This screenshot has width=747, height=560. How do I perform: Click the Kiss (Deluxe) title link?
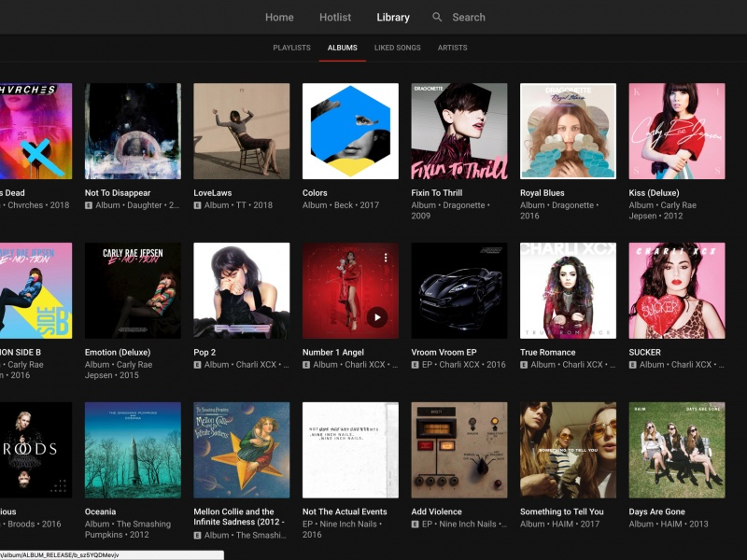655,193
